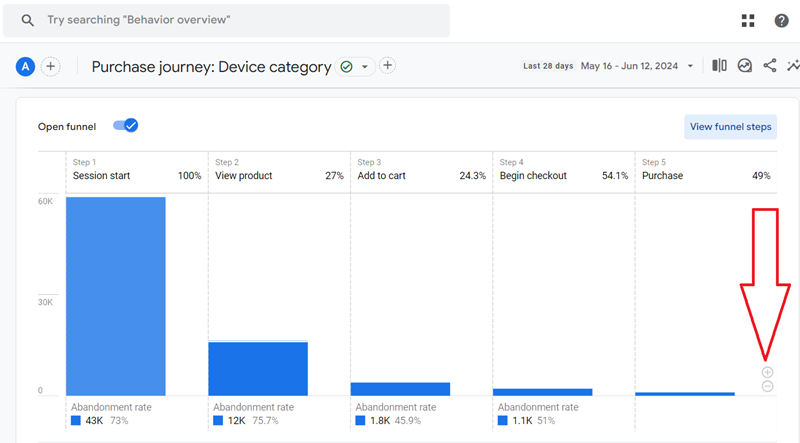The height and width of the screenshot is (443, 800).
Task: Click the share report icon
Action: (x=770, y=66)
